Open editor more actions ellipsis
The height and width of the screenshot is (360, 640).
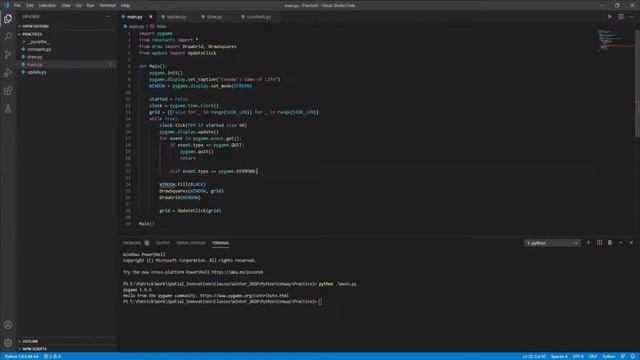(631, 17)
